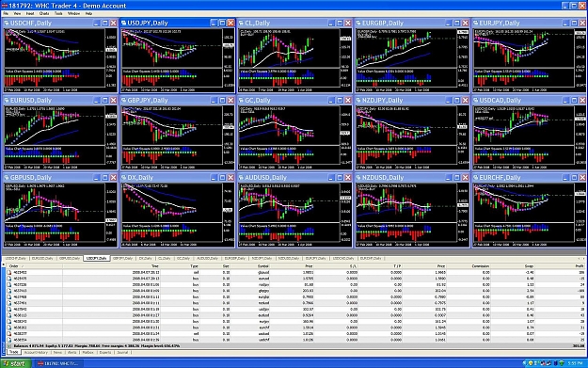This screenshot has width=588, height=368.
Task: Open the Window menu
Action: point(73,13)
